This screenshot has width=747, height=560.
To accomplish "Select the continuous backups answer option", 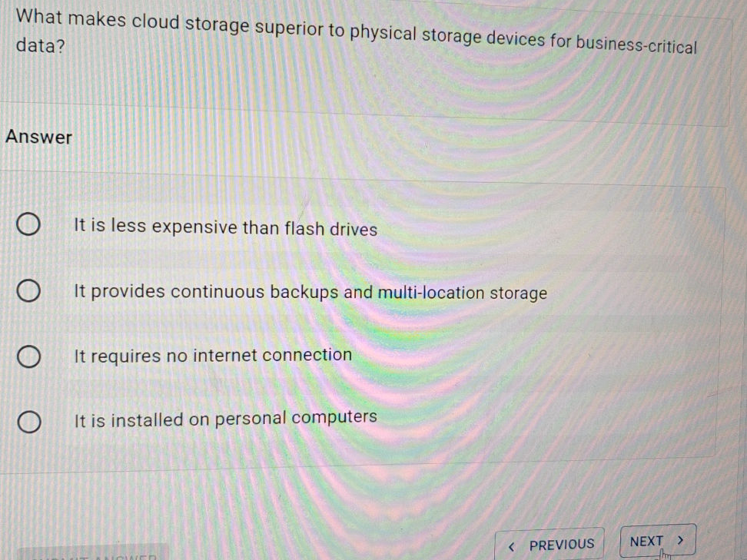I will (x=29, y=290).
